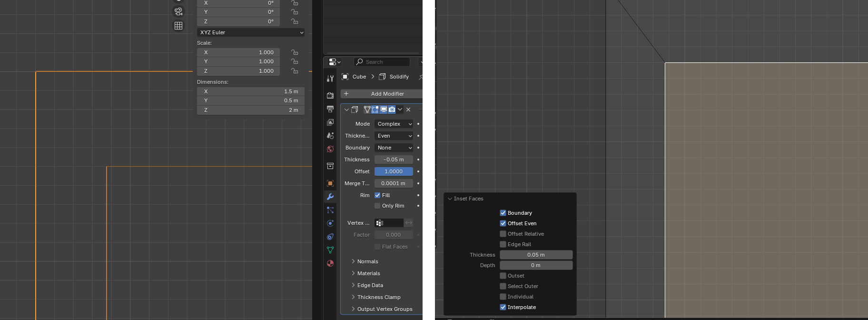Image resolution: width=868 pixels, height=320 pixels.
Task: Enable Individual inset option
Action: (x=503, y=297)
